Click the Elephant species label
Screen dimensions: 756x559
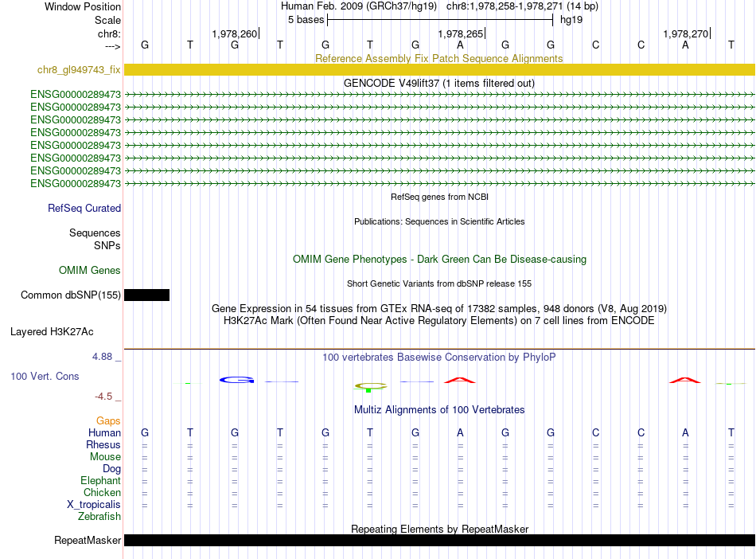[100, 480]
